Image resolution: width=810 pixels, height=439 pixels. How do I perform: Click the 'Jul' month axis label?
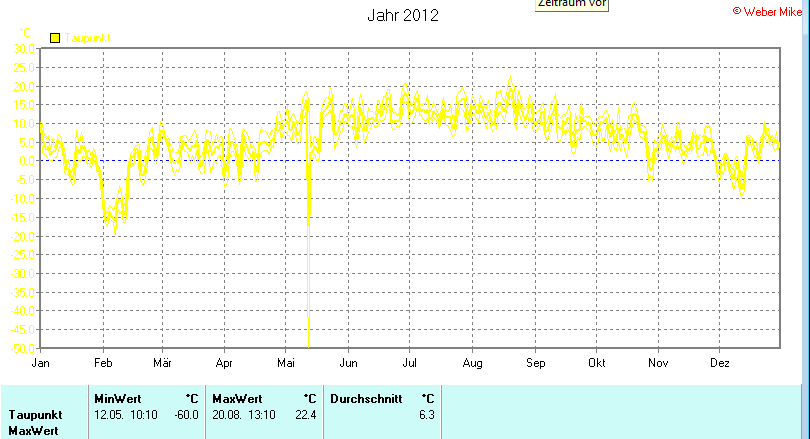(410, 363)
